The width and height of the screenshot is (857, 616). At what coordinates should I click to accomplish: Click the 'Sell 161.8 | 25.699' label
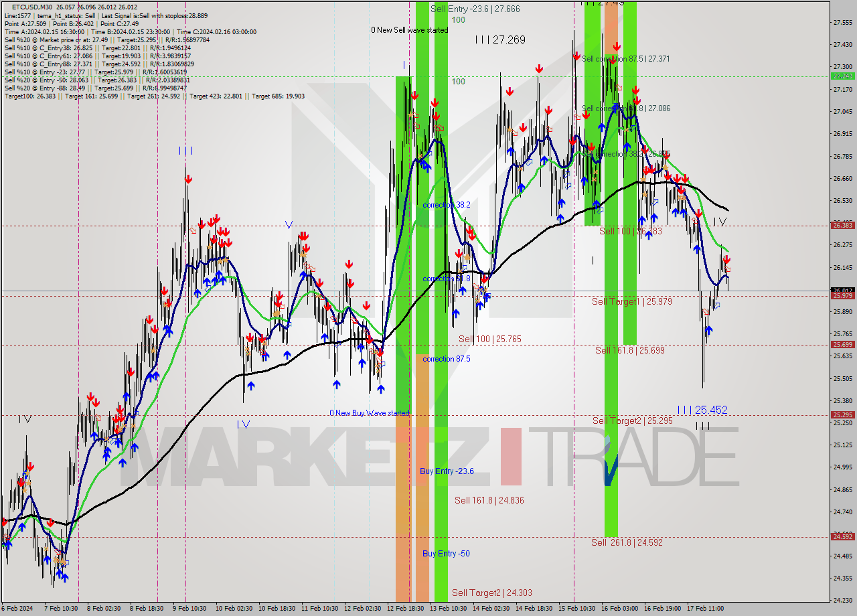630,350
